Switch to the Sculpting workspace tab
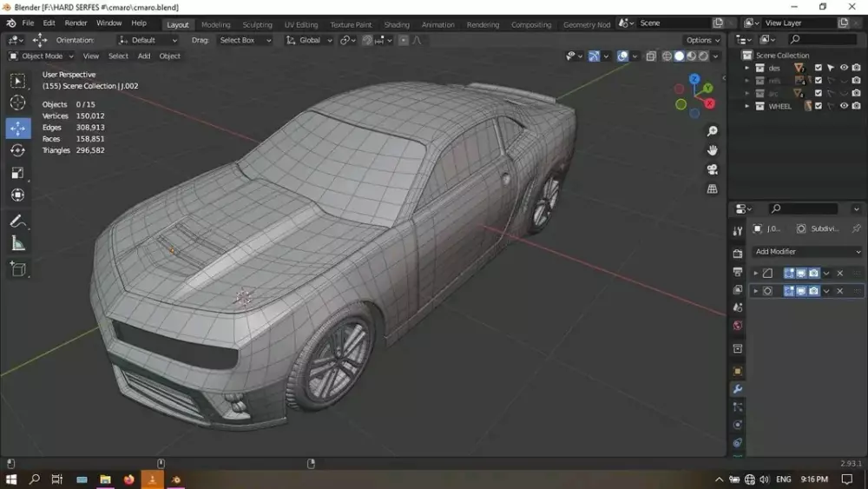The width and height of the screenshot is (868, 489). pos(257,25)
